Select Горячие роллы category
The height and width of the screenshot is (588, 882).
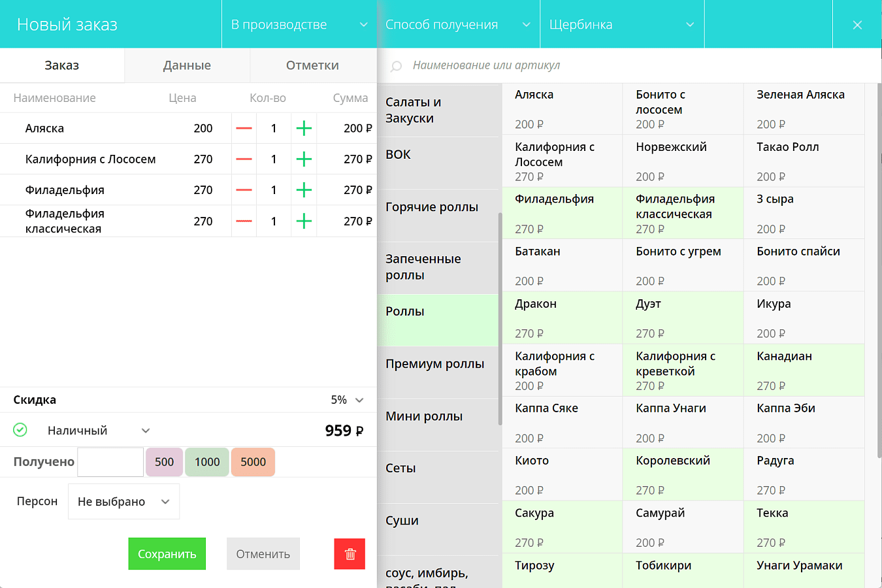438,216
